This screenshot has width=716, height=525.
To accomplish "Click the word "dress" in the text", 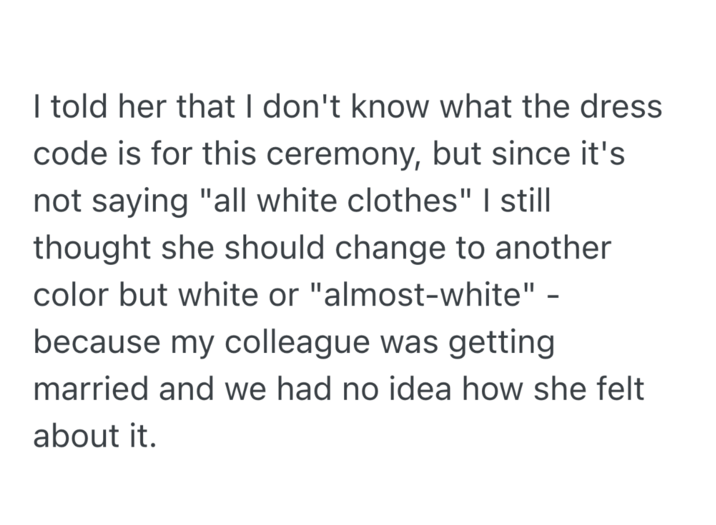I will tap(621, 108).
